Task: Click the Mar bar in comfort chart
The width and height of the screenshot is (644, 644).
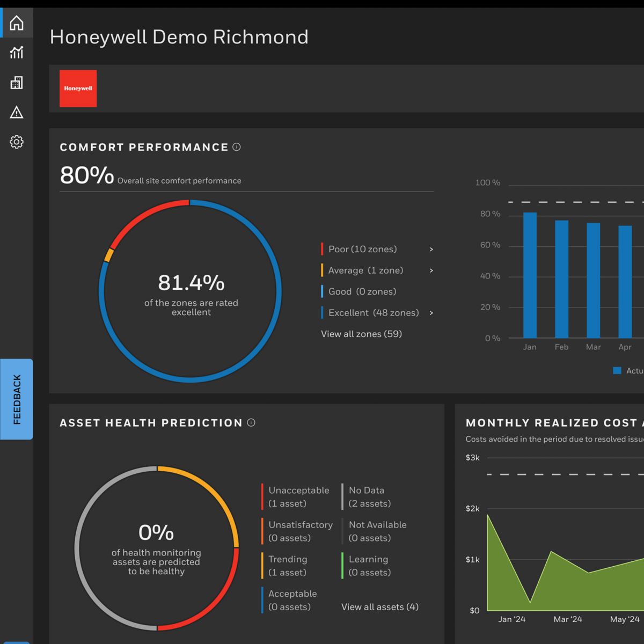Action: [x=593, y=281]
